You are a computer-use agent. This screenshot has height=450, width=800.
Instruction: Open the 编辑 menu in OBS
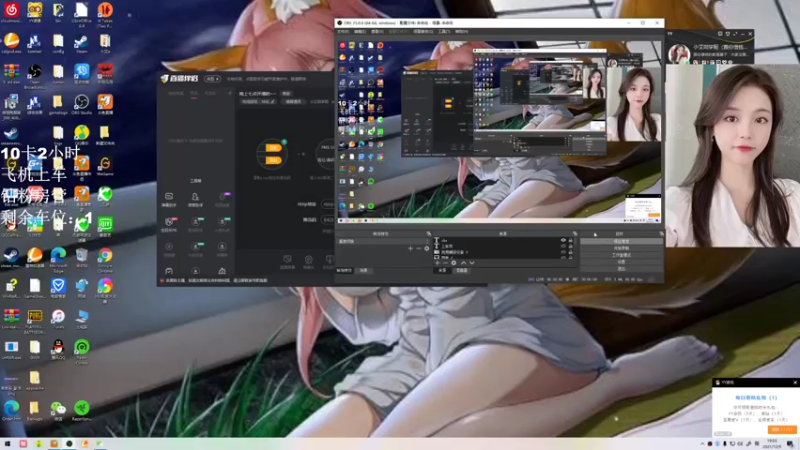point(360,31)
